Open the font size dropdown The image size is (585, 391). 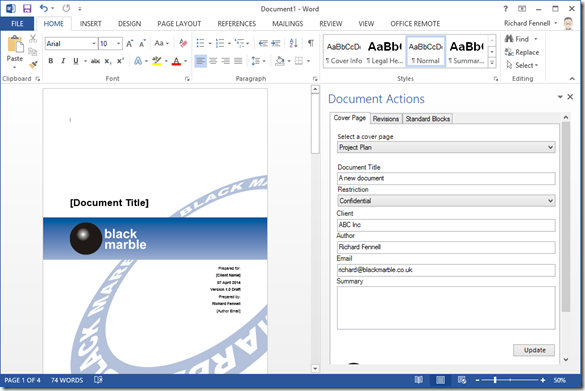[119, 44]
